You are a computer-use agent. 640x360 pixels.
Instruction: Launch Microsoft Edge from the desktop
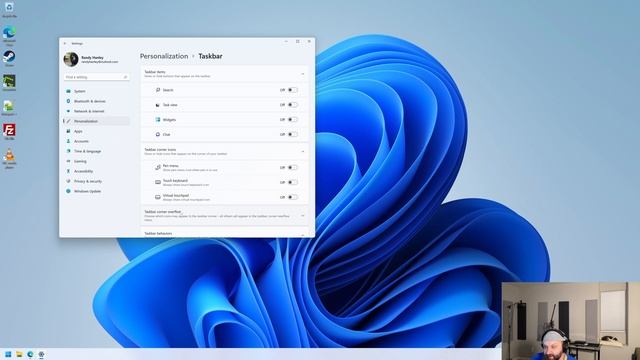9,33
